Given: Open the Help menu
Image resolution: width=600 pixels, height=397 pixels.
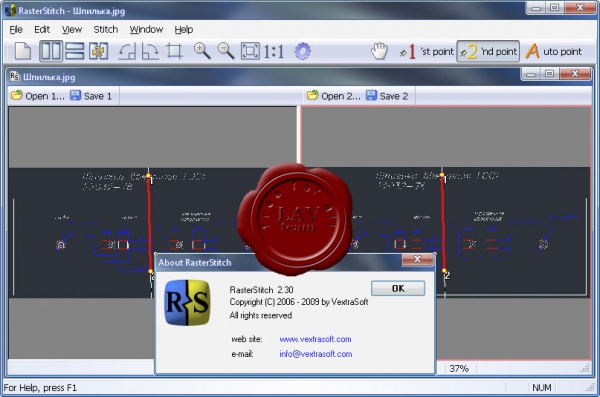Looking at the screenshot, I should [x=184, y=29].
